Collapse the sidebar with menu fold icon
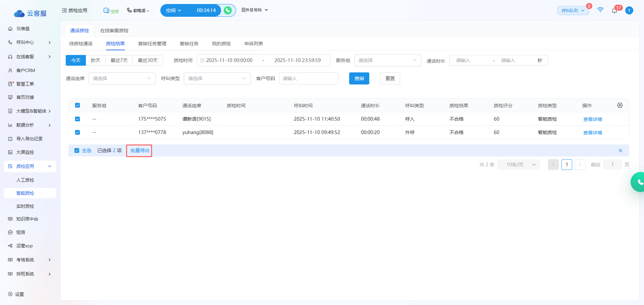Image resolution: width=644 pixels, height=305 pixels. [64, 10]
